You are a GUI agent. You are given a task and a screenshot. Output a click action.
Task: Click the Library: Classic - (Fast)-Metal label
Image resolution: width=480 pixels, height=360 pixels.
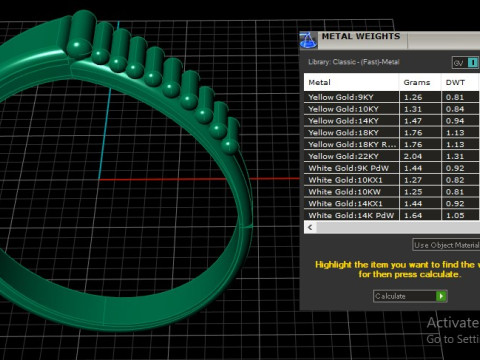coord(354,62)
